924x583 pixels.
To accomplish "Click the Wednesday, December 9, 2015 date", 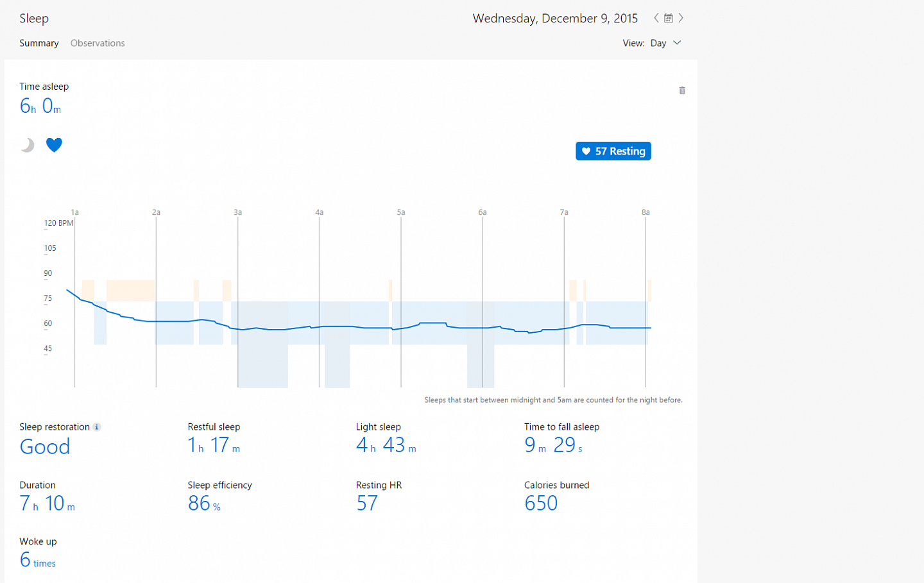I will coord(555,18).
